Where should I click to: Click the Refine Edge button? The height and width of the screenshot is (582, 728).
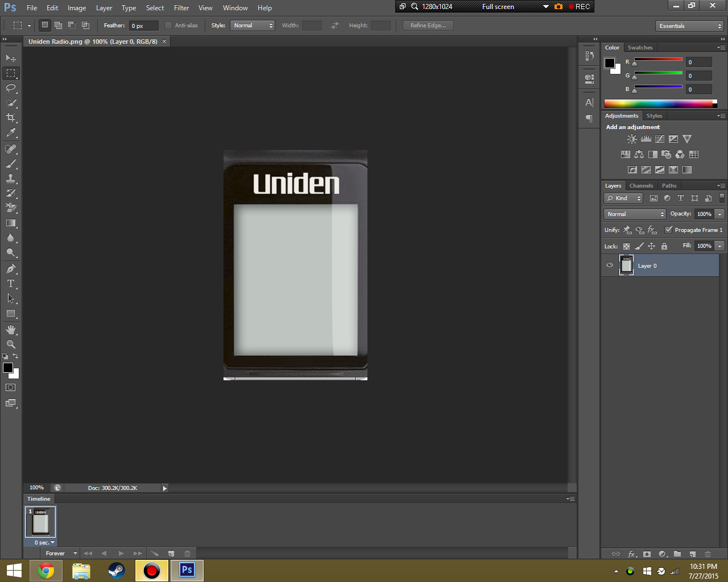click(428, 26)
